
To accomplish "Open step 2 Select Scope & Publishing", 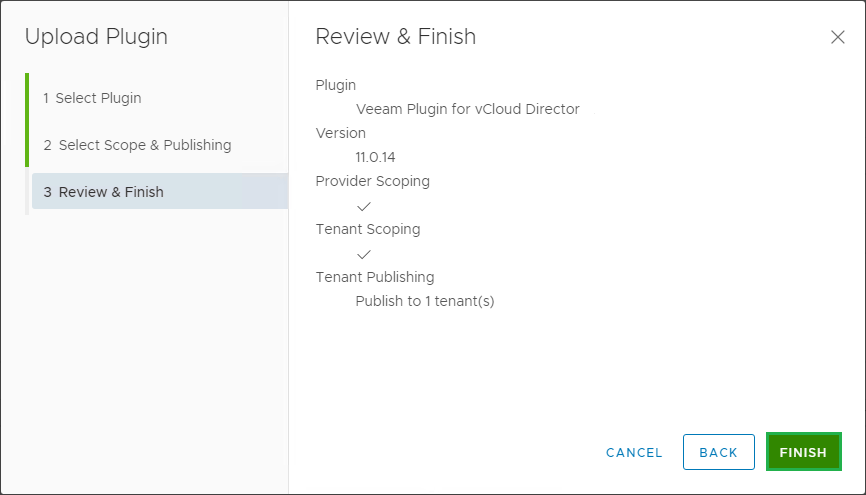I will (x=137, y=145).
